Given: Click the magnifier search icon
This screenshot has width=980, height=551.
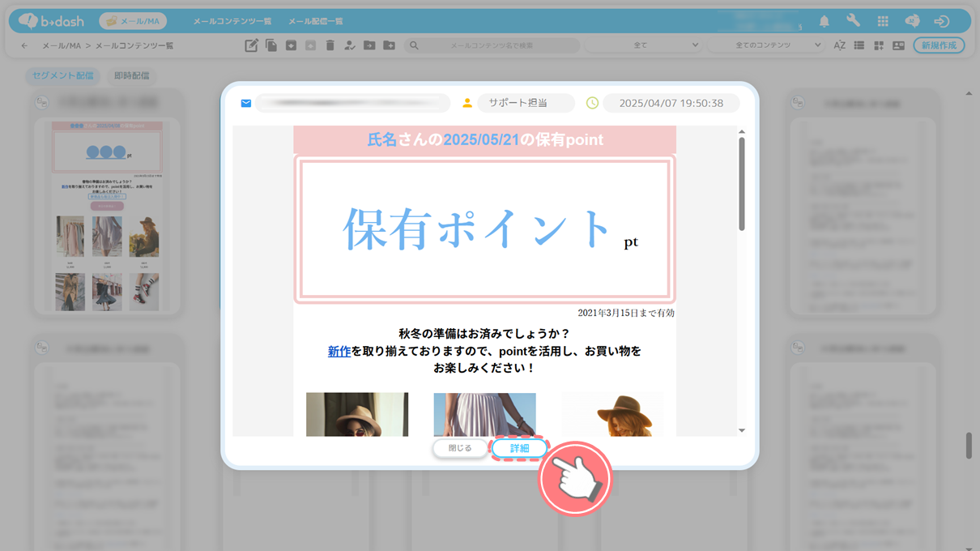Looking at the screenshot, I should [x=414, y=45].
